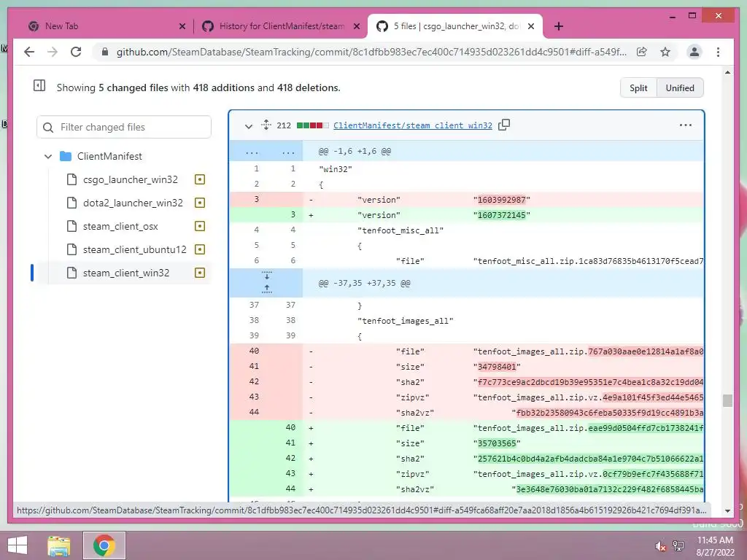The width and height of the screenshot is (747, 560).
Task: Click the diffstat color blocks
Action: [x=312, y=125]
